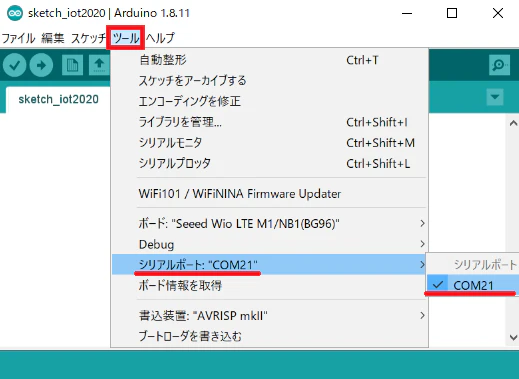The width and height of the screenshot is (519, 379).
Task: Click the New sketch toolbar icon
Action: pos(72,65)
